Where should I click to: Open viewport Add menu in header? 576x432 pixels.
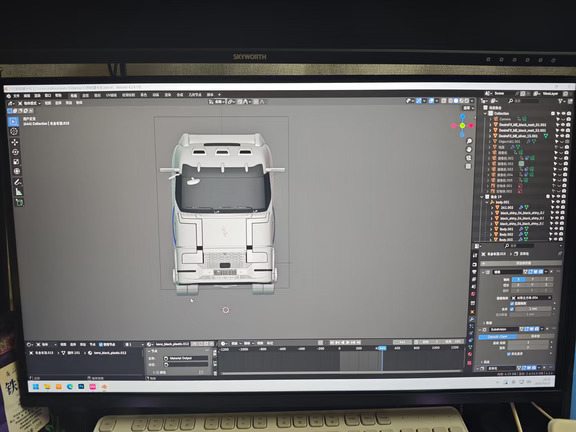[68, 103]
